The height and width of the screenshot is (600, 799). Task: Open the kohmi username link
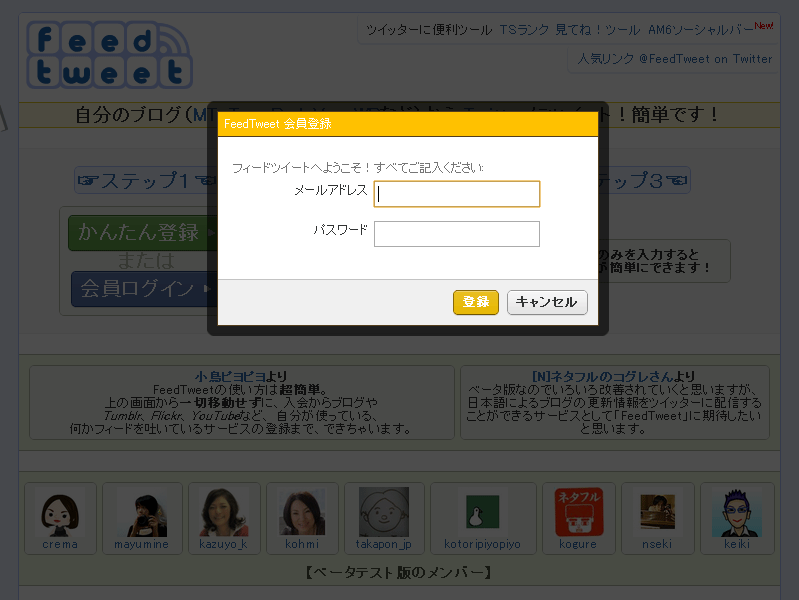302,544
